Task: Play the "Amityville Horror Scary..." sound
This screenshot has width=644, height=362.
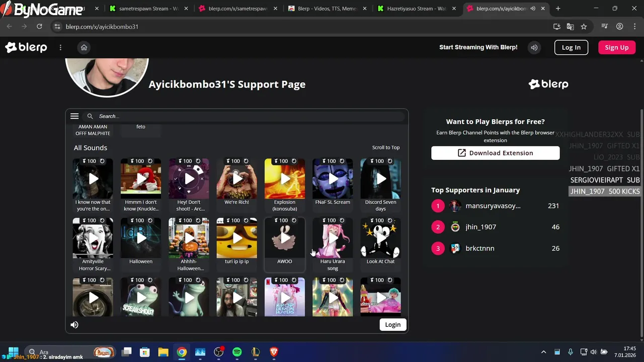Action: click(93, 238)
